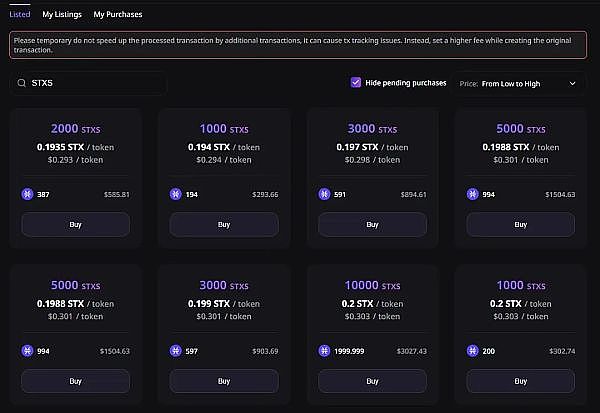Toggle the Hide pending purchases checkbox

[356, 83]
